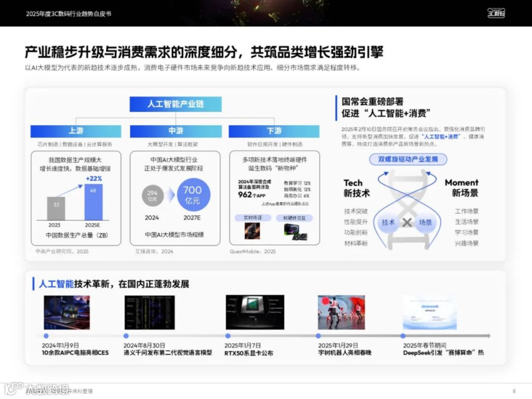Click the RTX50系显卡公布 caption

249,353
